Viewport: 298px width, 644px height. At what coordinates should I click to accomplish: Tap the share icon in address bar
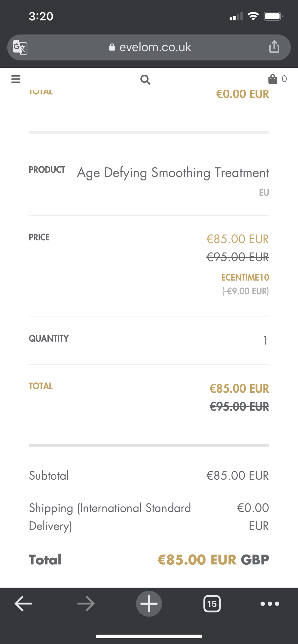[x=274, y=47]
